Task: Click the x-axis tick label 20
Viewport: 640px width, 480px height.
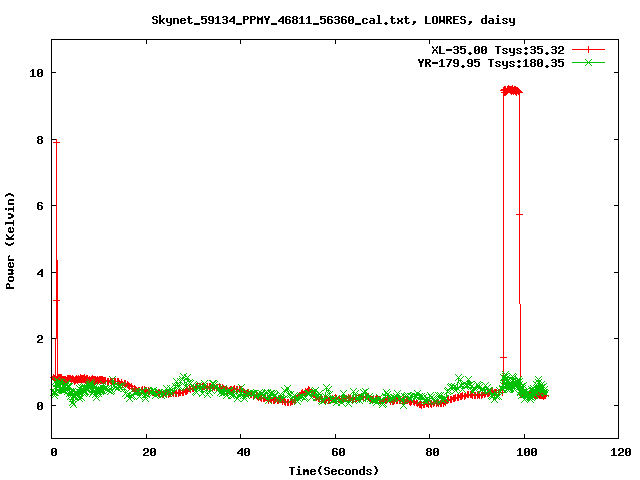Action: click(149, 452)
